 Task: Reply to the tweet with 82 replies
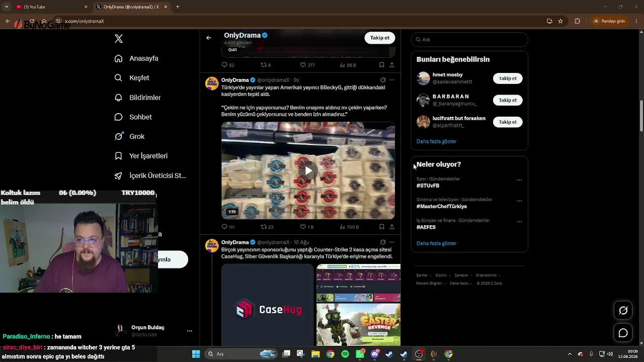[228, 65]
